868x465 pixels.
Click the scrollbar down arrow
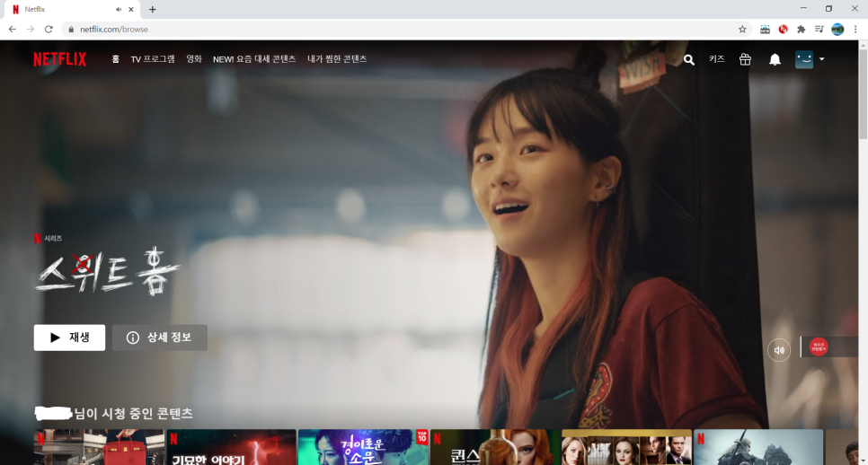click(x=863, y=461)
